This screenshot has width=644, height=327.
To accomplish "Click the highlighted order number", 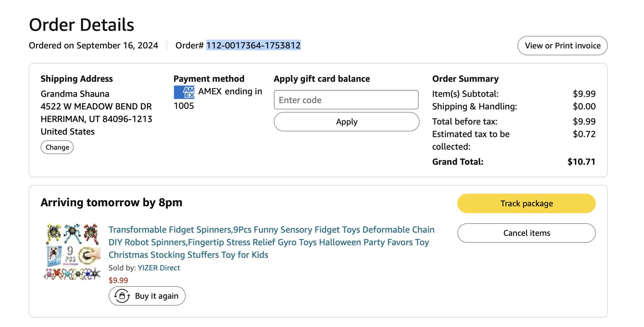I will tap(253, 45).
